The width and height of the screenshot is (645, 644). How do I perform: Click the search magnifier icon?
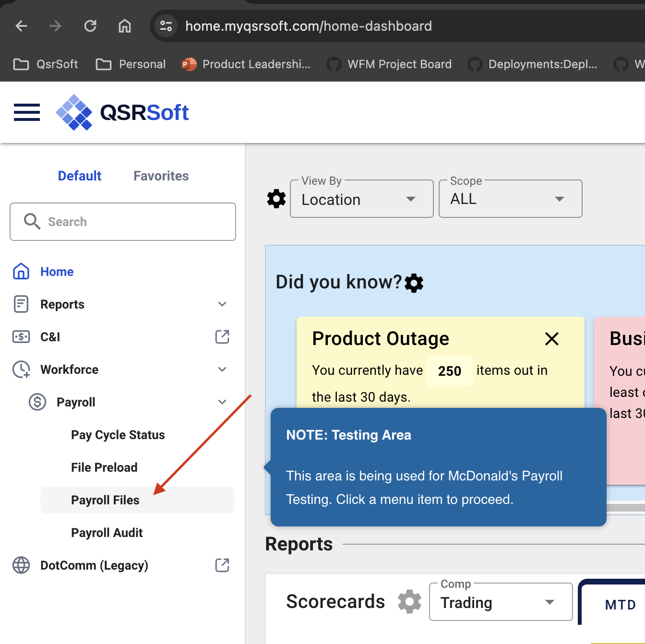32,222
